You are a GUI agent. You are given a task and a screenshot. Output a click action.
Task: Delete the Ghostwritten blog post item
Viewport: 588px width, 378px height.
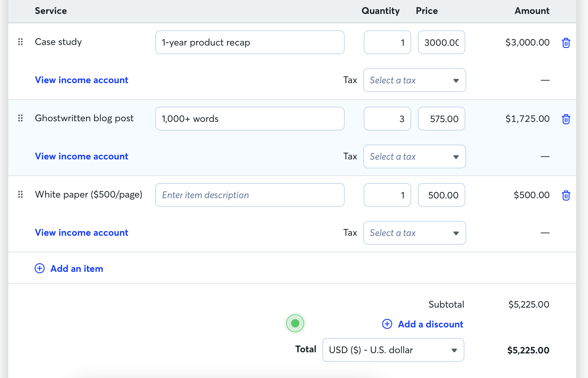coord(566,119)
